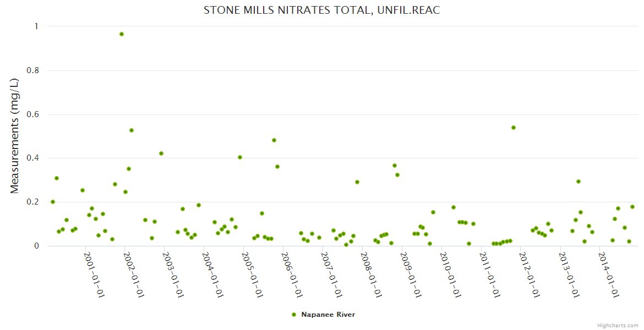Select the late 2002 point near 0.42
The width and height of the screenshot is (644, 330).
pos(161,153)
